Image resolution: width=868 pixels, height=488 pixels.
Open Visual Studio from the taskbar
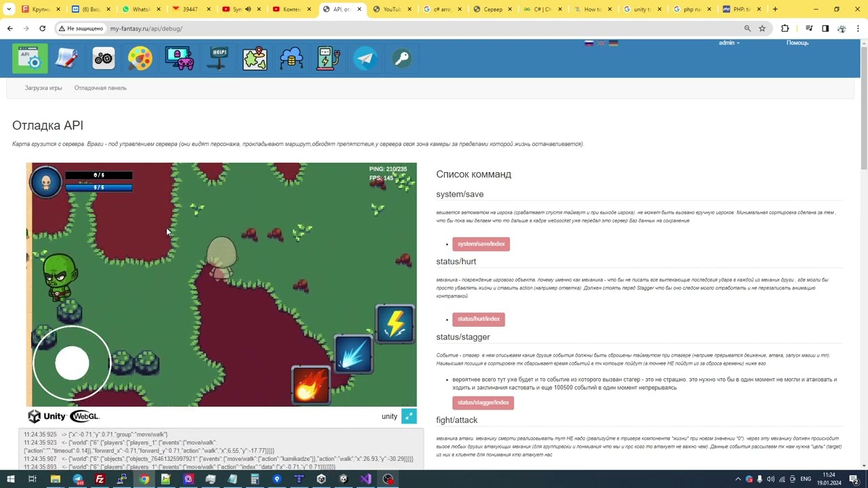click(366, 479)
